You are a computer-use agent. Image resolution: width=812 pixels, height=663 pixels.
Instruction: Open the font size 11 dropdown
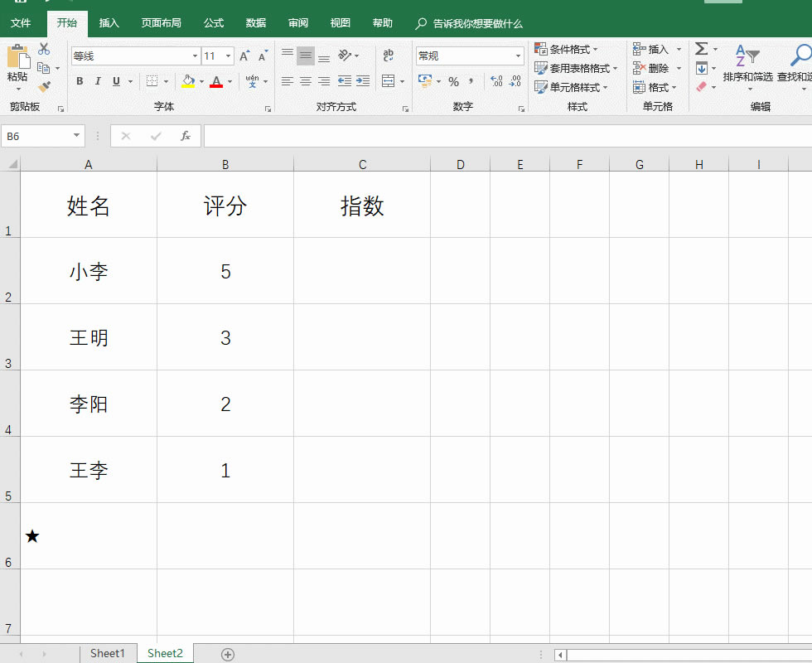point(228,56)
